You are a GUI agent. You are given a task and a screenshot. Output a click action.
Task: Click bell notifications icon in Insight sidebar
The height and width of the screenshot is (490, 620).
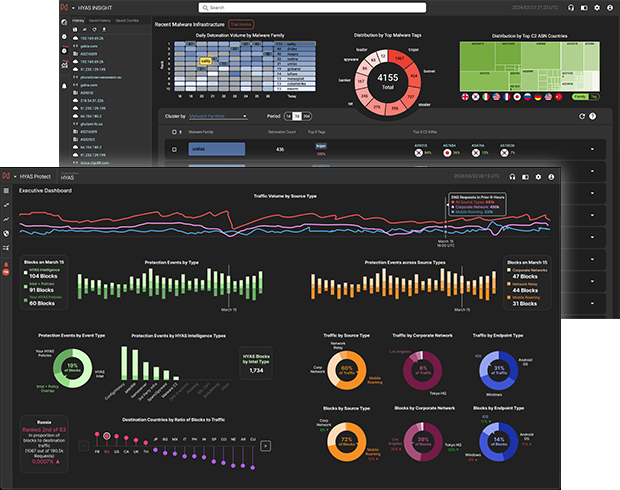pos(64,86)
